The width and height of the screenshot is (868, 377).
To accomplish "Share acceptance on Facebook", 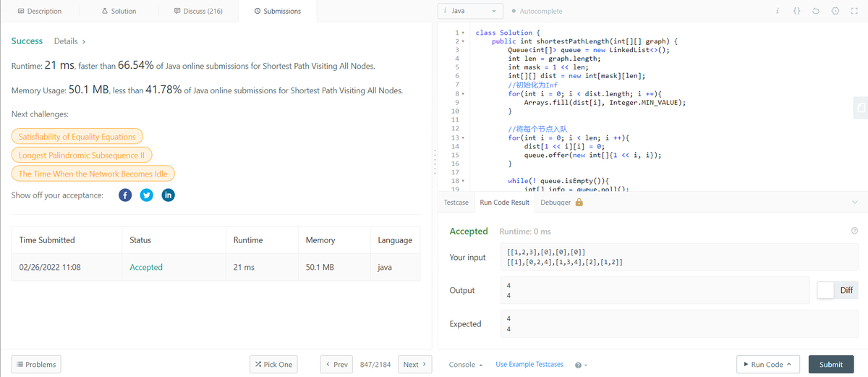I will [x=125, y=195].
